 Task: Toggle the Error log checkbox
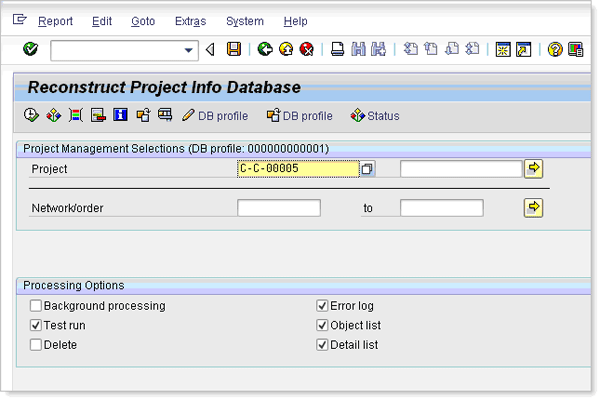tap(322, 306)
